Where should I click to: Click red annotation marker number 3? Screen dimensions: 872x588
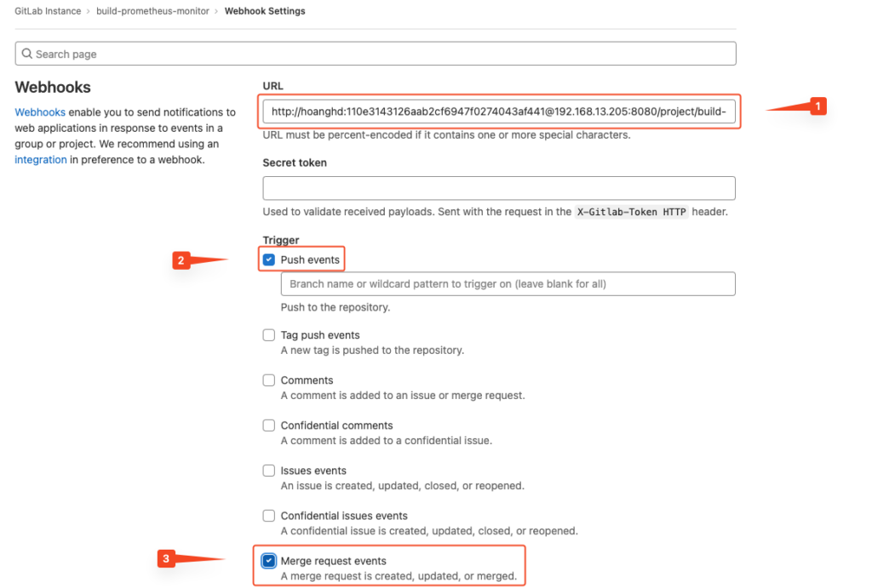click(x=166, y=558)
